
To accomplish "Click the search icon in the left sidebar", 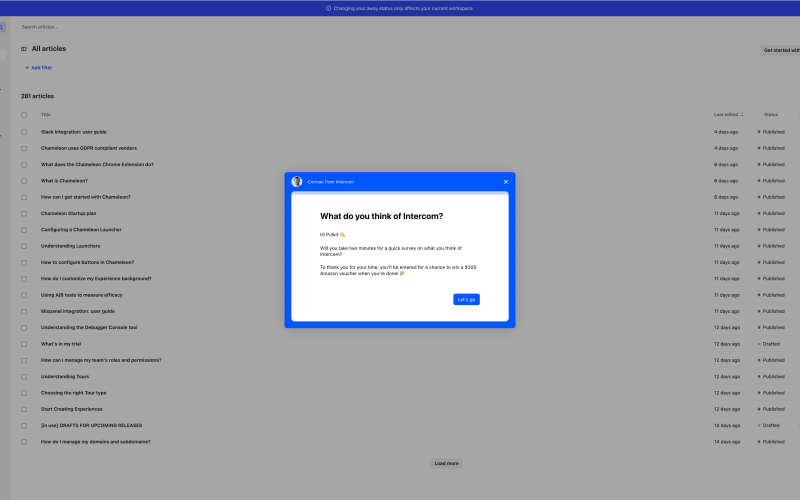I will pos(2,27).
